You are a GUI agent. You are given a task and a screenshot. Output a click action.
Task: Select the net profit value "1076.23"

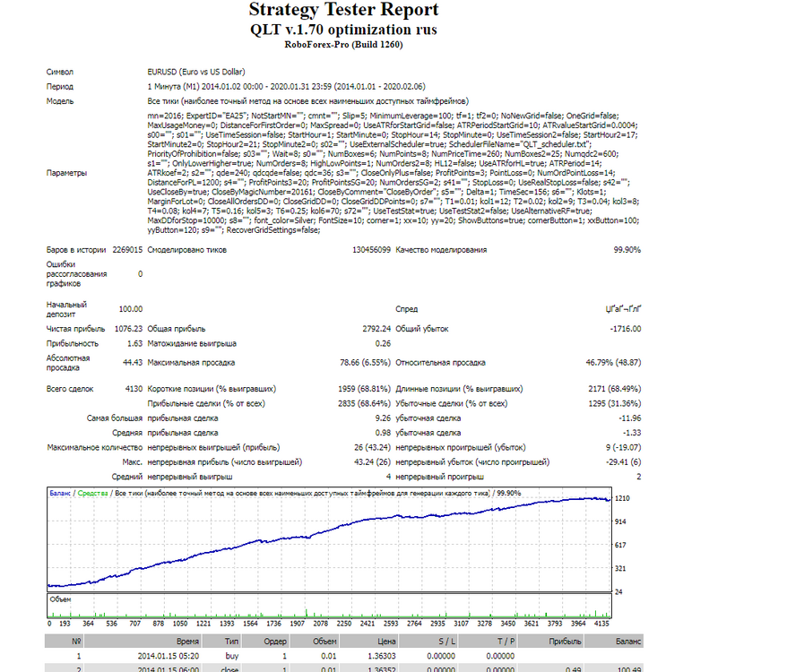(x=128, y=329)
